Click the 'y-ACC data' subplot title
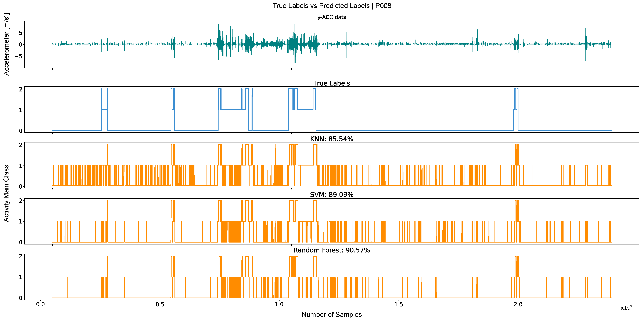 pyautogui.click(x=332, y=17)
